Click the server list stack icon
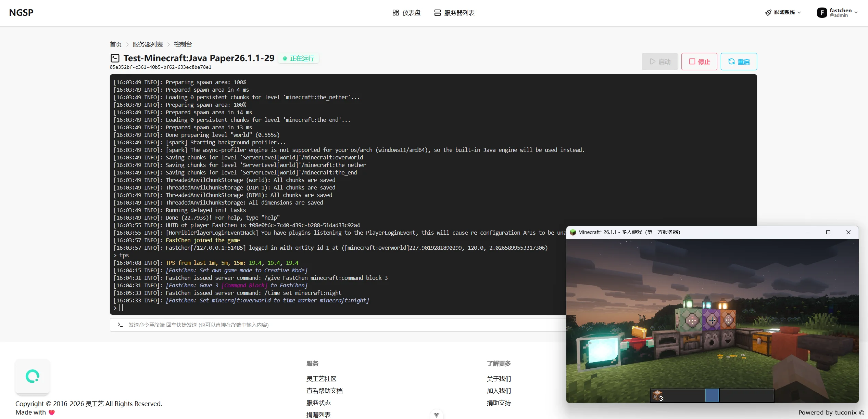The width and height of the screenshot is (868, 419). coord(437,13)
